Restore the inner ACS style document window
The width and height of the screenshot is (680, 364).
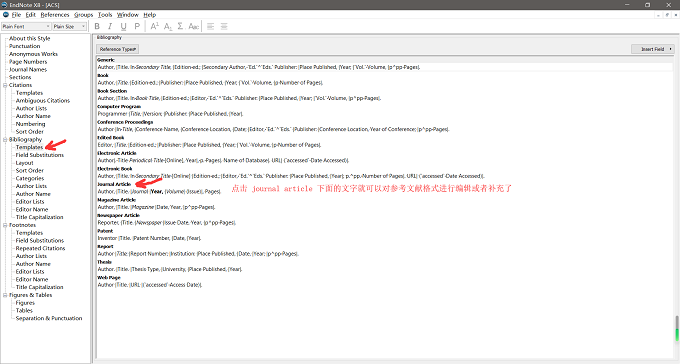pos(667,15)
